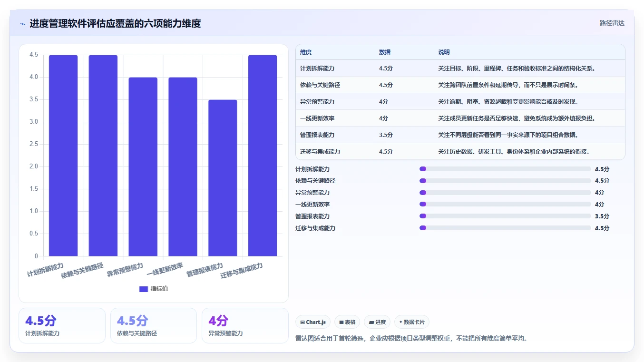Click the 一线更新效率 label in progress list

coord(312,205)
